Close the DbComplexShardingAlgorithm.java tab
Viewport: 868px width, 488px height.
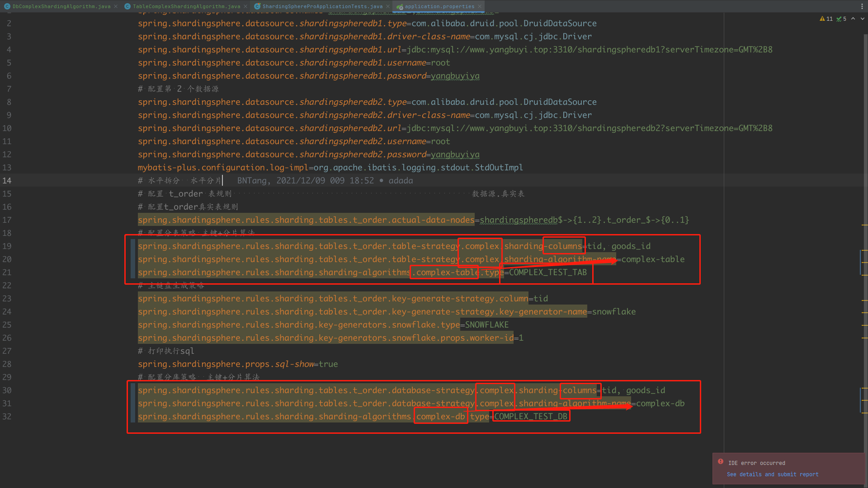tap(116, 6)
